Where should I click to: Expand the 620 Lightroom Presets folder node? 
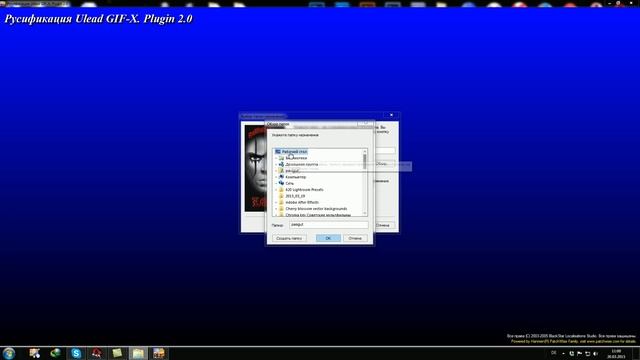tap(276, 189)
